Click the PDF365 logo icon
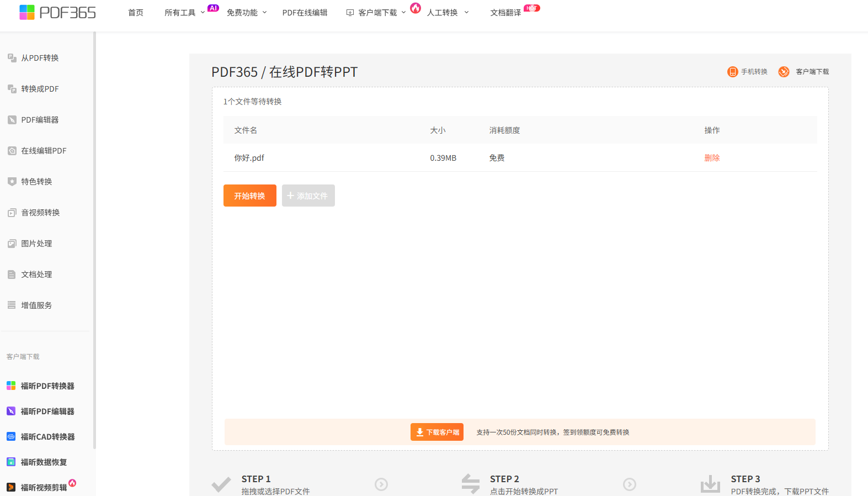This screenshot has width=868, height=496. (x=27, y=12)
